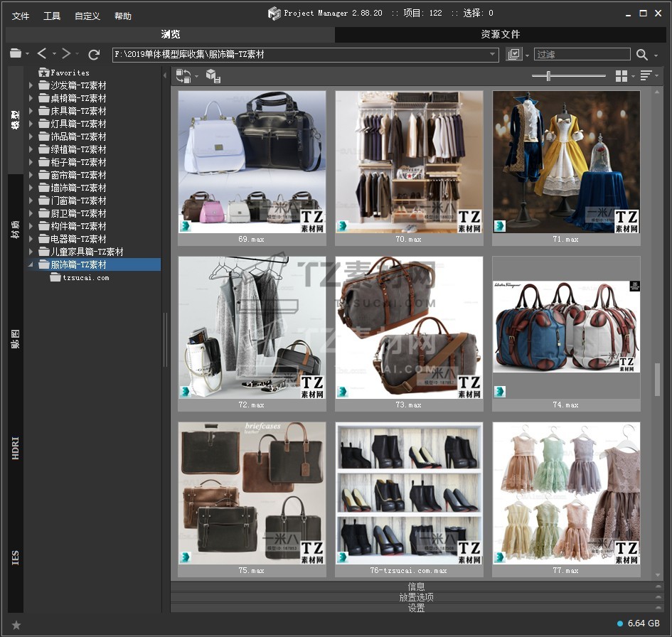Open the path address dropdown arrow

tap(493, 54)
